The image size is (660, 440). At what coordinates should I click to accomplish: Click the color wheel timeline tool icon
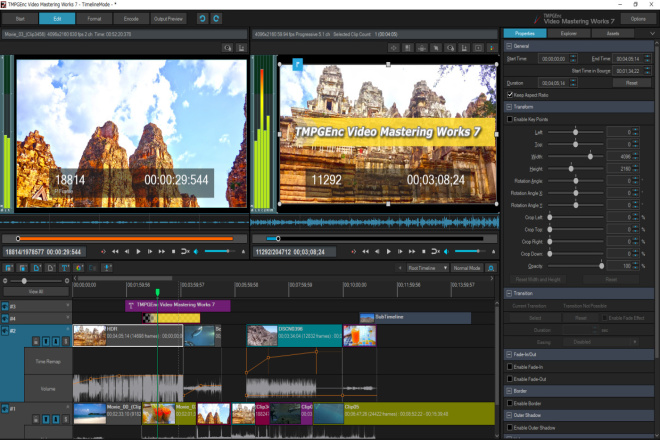coord(79,268)
